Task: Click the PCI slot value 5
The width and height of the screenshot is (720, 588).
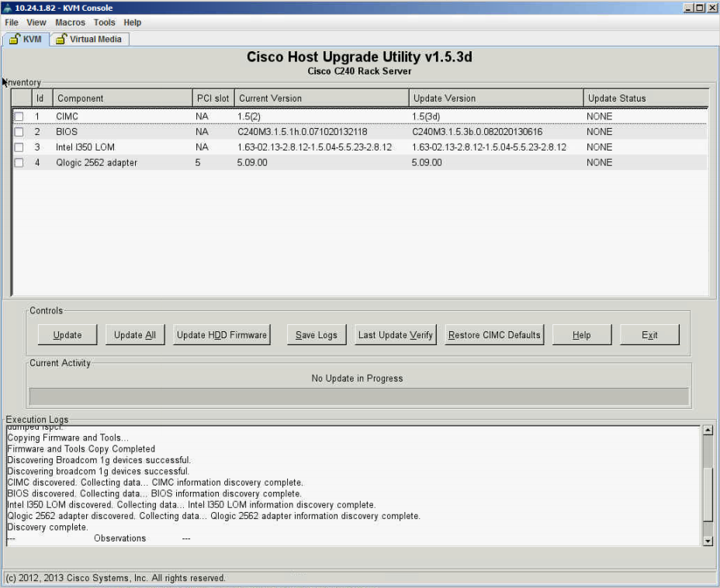Action: click(x=198, y=163)
